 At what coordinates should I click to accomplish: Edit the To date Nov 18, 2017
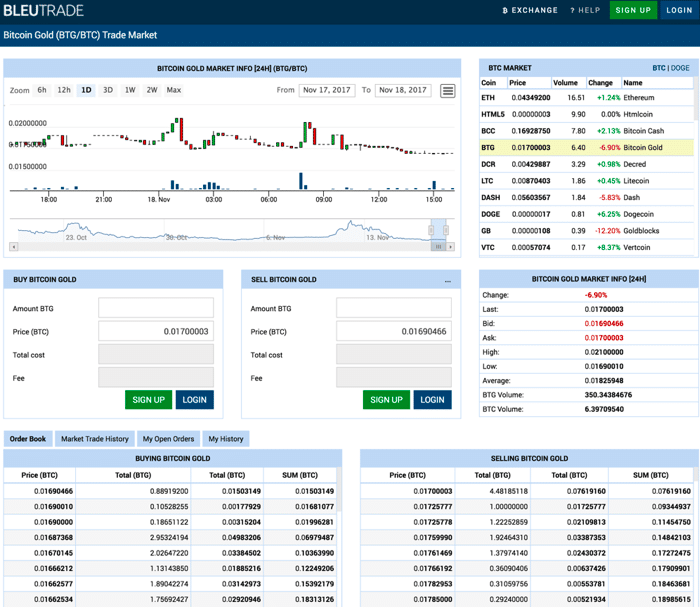click(403, 90)
